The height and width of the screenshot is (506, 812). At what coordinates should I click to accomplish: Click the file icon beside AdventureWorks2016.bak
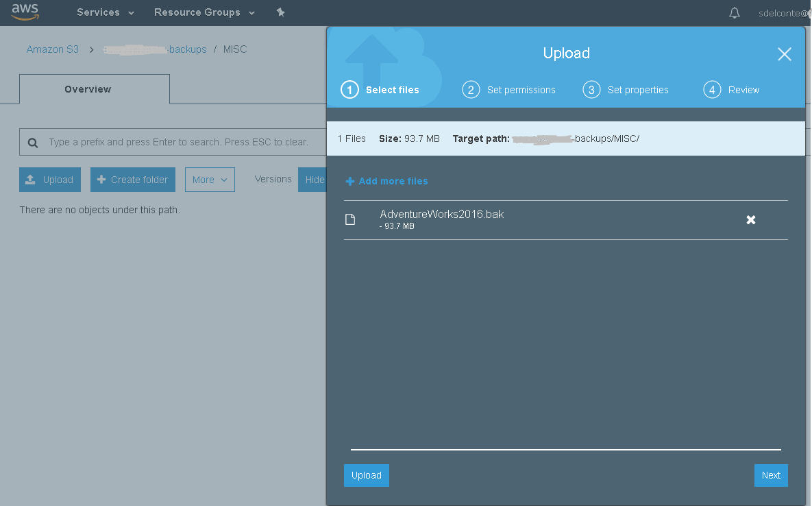350,219
